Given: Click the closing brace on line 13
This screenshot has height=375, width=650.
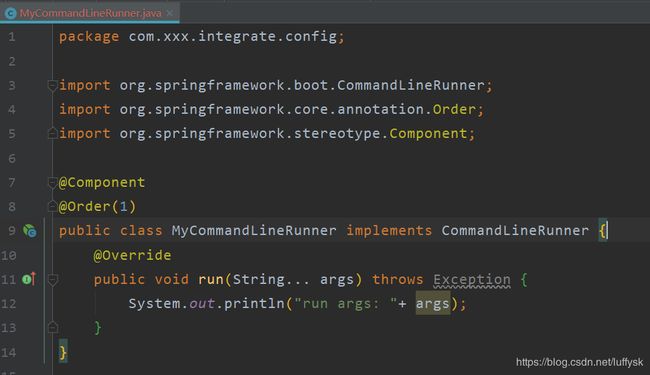Looking at the screenshot, I should point(98,328).
